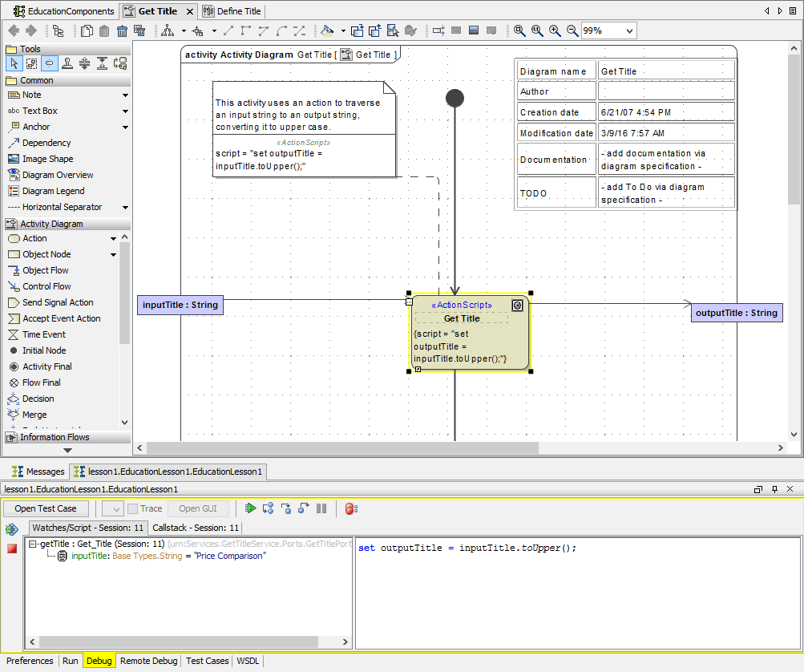Click the green Run/Continue debug arrow
Image resolution: width=804 pixels, height=672 pixels.
pos(251,508)
